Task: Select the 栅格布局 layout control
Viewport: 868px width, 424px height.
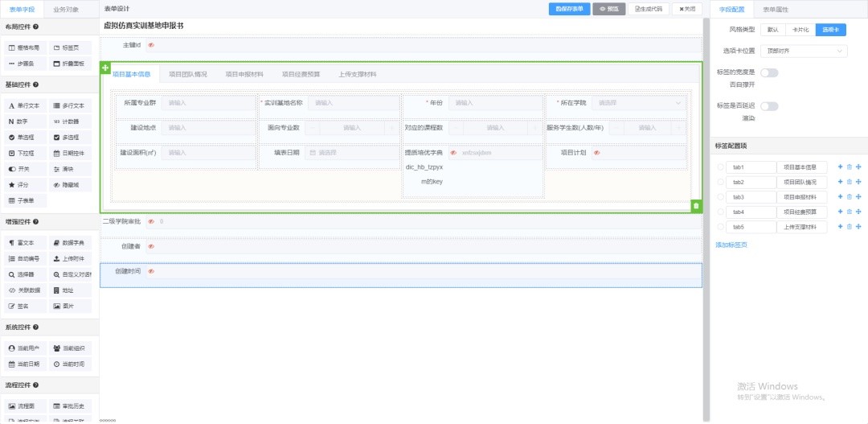Action: pyautogui.click(x=25, y=47)
